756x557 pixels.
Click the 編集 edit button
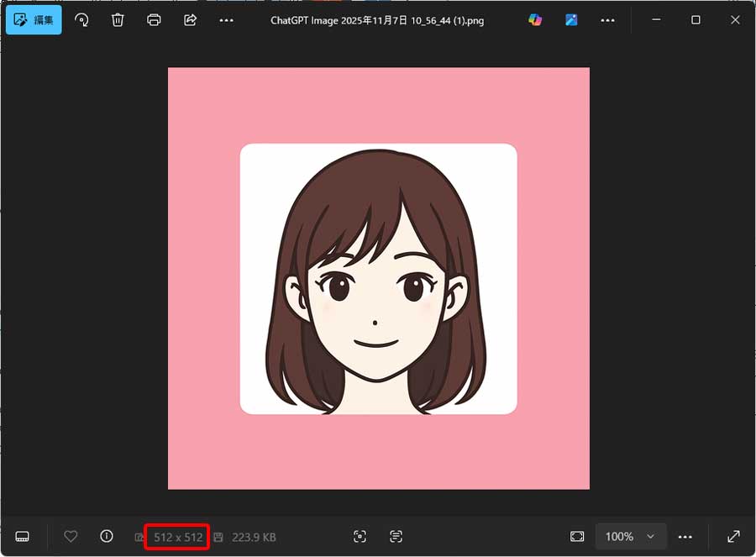tap(33, 19)
